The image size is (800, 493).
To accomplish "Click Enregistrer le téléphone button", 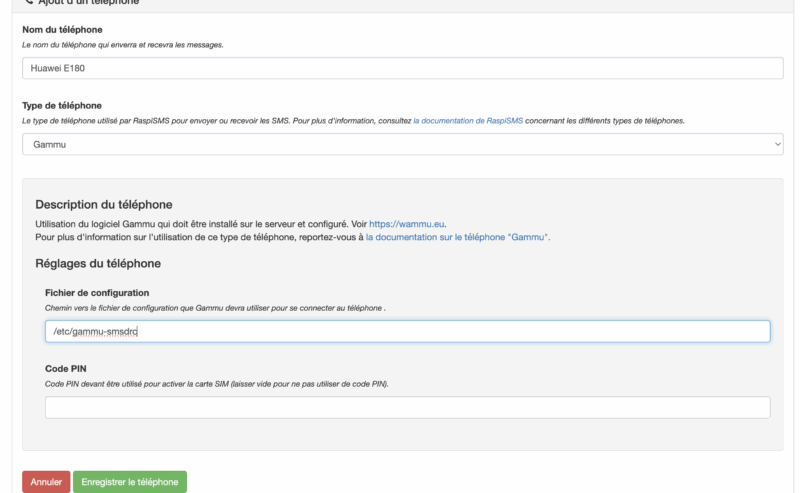I will click(x=129, y=481).
